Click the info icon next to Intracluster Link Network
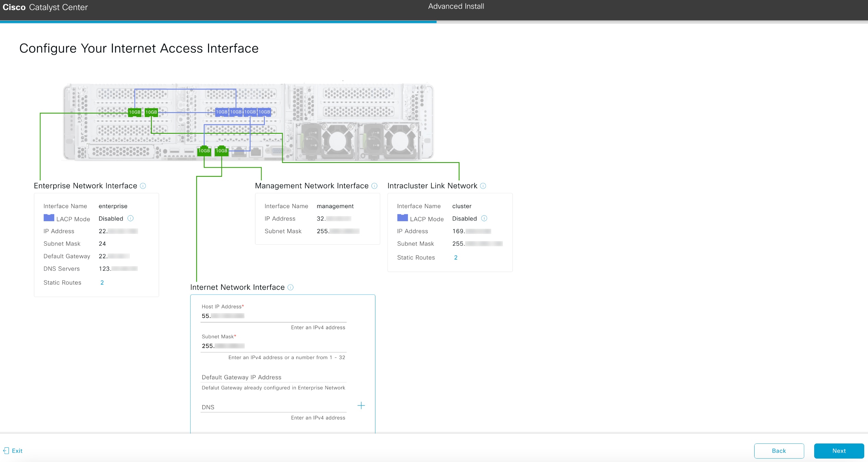The width and height of the screenshot is (868, 462). [x=483, y=186]
